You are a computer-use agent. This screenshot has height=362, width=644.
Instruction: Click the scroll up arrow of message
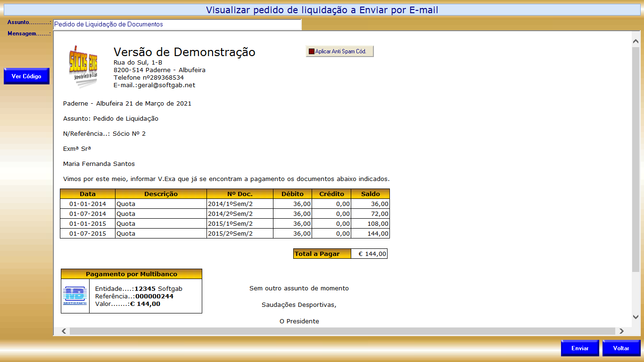click(635, 41)
